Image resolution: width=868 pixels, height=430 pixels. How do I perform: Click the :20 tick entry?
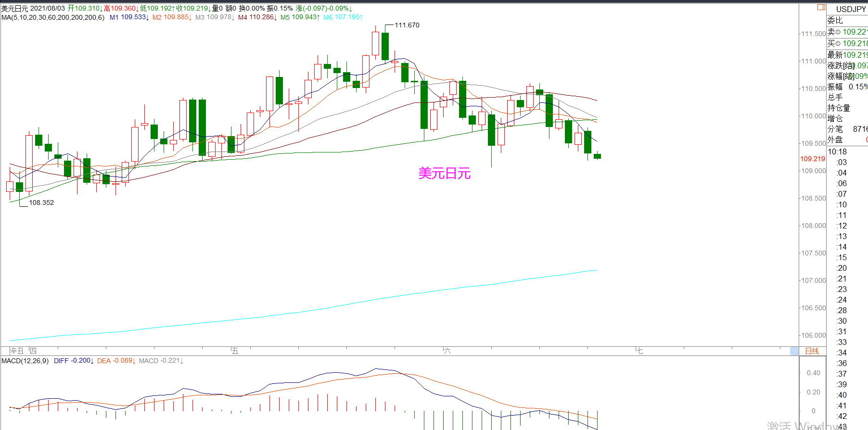tap(842, 268)
